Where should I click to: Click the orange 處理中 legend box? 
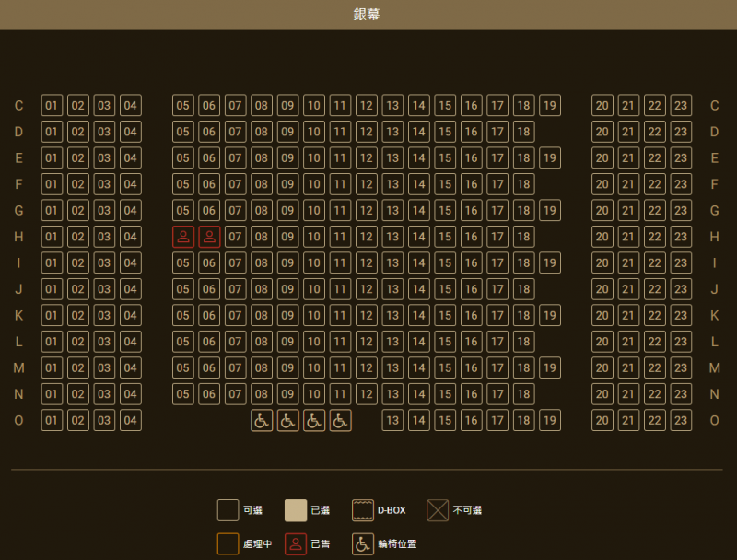pyautogui.click(x=228, y=543)
